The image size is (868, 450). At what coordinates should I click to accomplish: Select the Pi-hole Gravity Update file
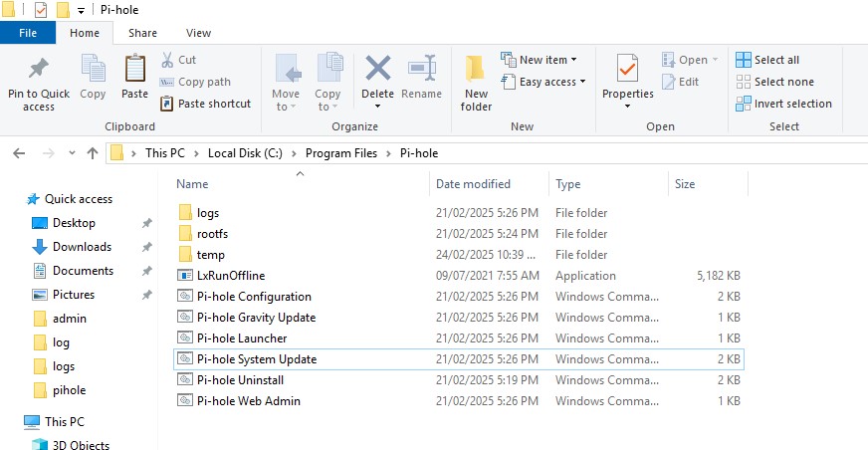[x=256, y=318]
